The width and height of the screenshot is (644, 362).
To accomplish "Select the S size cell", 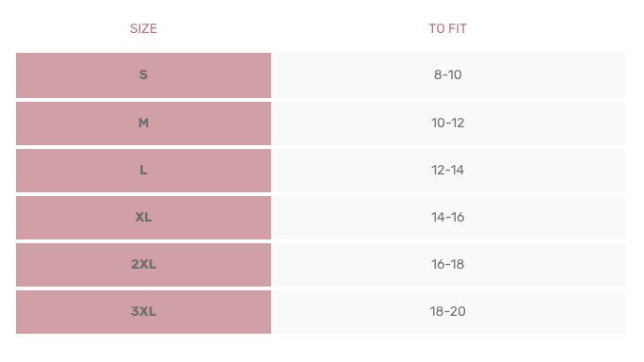I will (143, 74).
